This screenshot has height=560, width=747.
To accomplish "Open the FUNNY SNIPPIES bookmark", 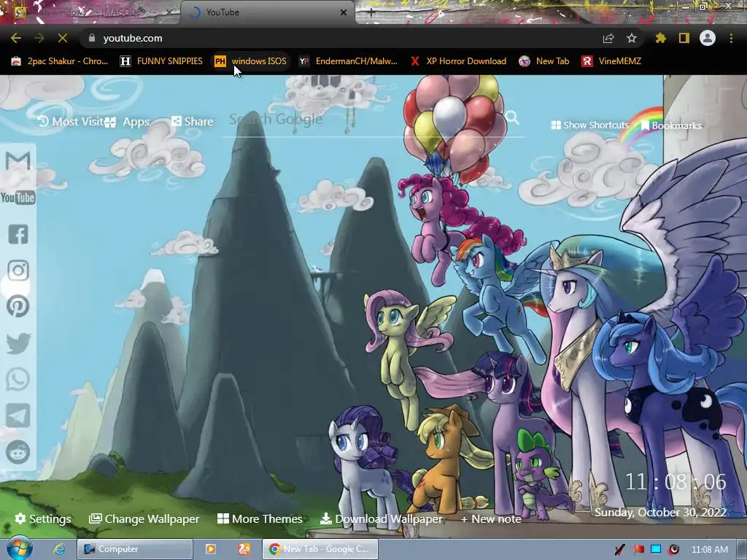I will (161, 61).
